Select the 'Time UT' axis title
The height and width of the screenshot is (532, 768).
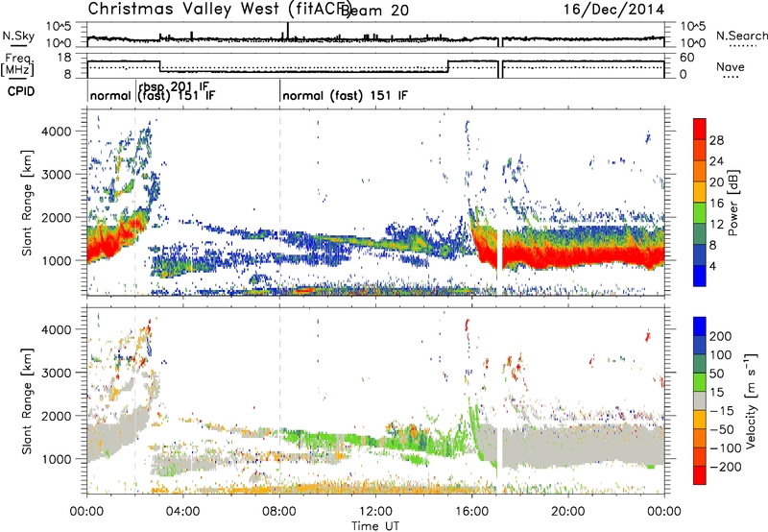click(x=375, y=525)
